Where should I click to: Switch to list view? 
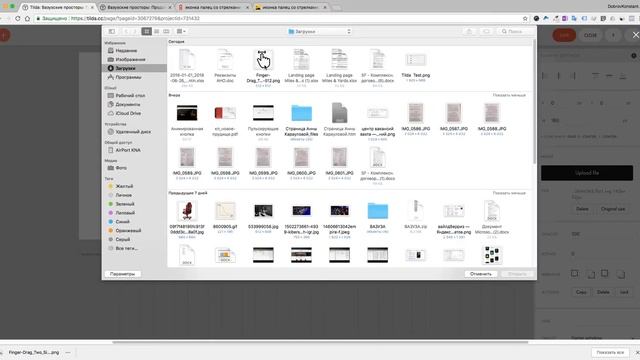click(x=156, y=31)
